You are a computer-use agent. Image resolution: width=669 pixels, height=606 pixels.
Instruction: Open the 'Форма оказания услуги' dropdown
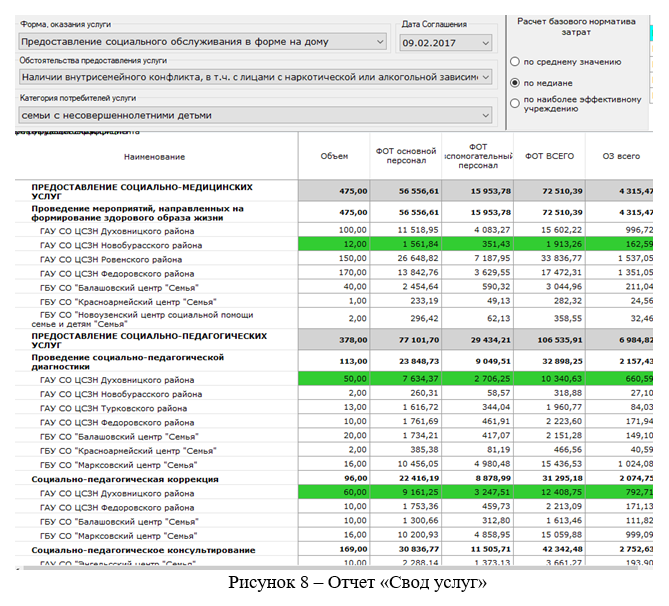(380, 42)
